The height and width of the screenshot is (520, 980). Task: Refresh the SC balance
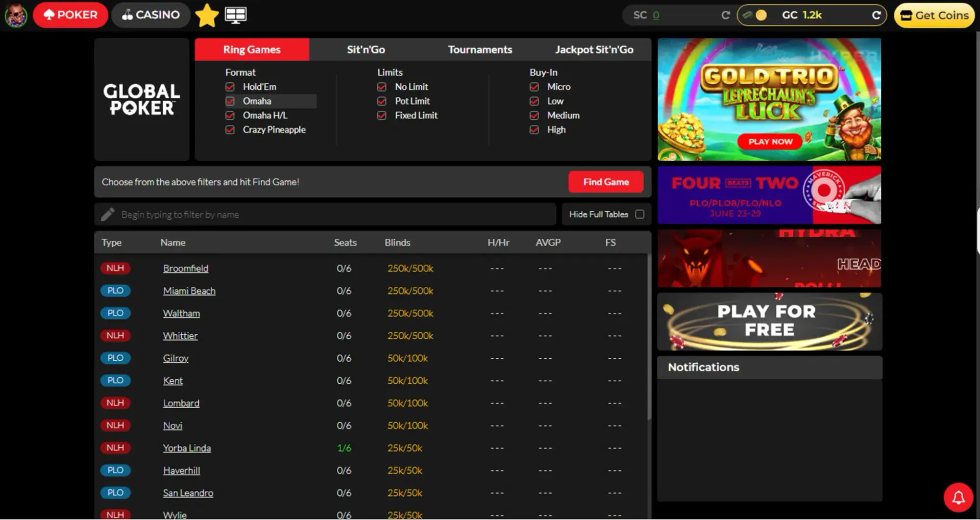coord(725,15)
